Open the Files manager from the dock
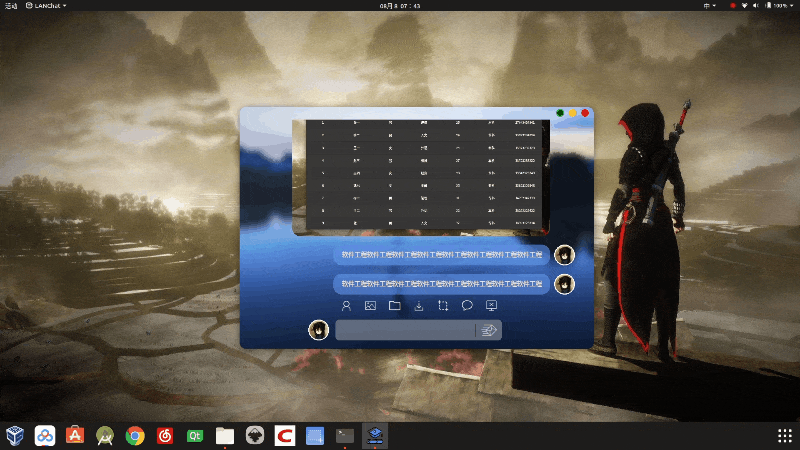 point(225,436)
